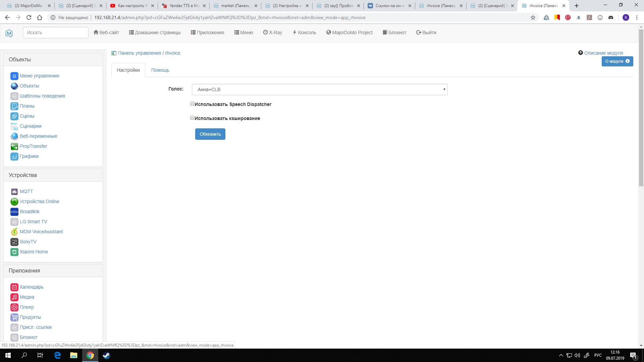This screenshot has height=362, width=644.
Task: Click the MajorDoMo logo icon
Action: pyautogui.click(x=9, y=33)
